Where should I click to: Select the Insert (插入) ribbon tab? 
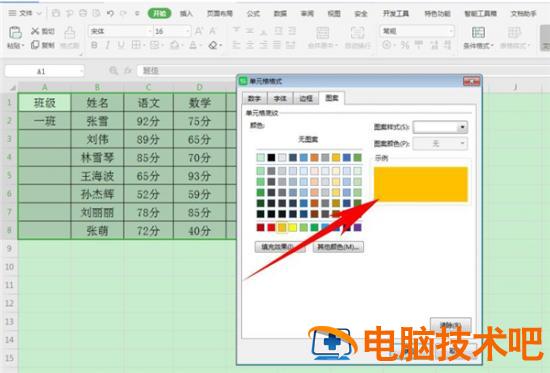click(x=186, y=13)
